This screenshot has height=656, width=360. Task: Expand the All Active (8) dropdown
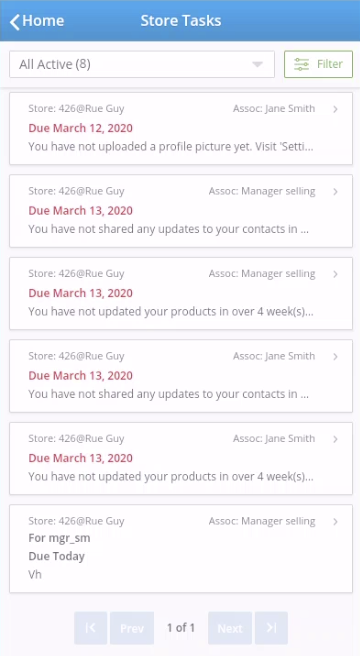tap(142, 64)
